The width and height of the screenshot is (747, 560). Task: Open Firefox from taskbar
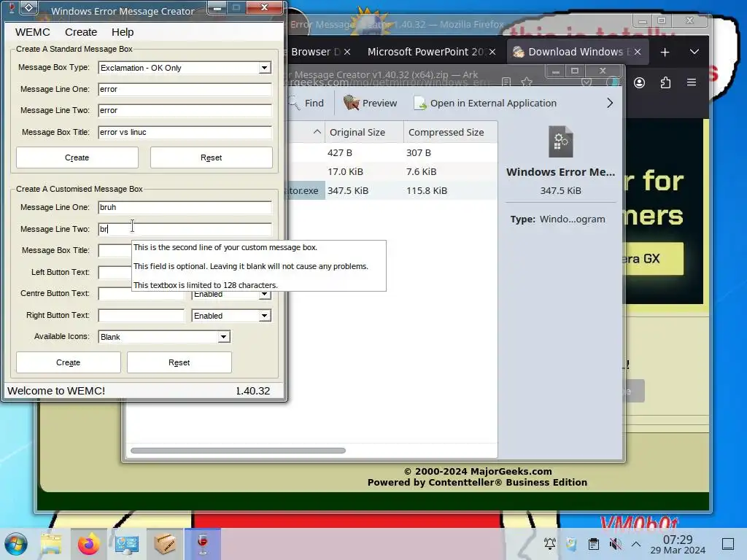click(x=88, y=544)
